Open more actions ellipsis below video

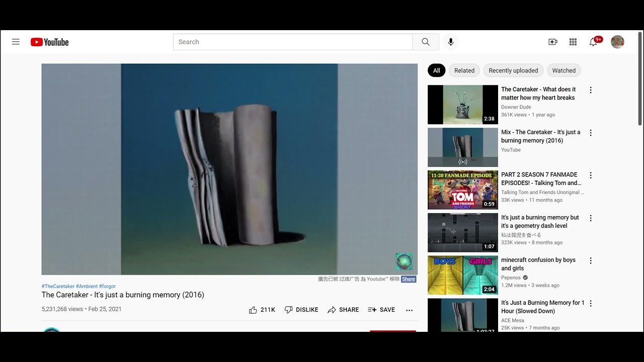coord(409,310)
